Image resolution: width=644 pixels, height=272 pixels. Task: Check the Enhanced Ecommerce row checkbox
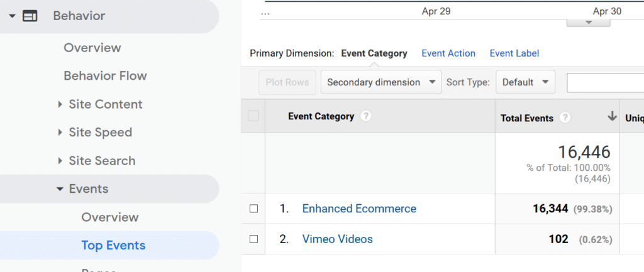(x=254, y=209)
